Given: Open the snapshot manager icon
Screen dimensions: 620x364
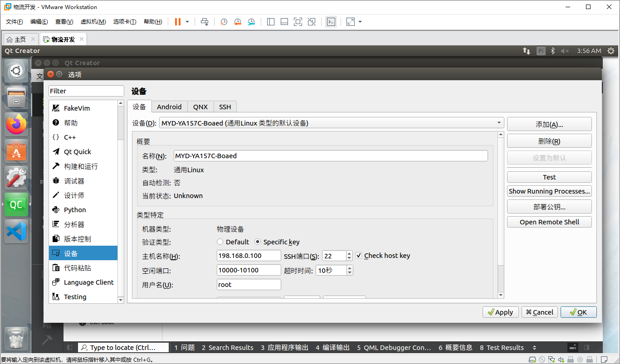Looking at the screenshot, I should (x=251, y=22).
